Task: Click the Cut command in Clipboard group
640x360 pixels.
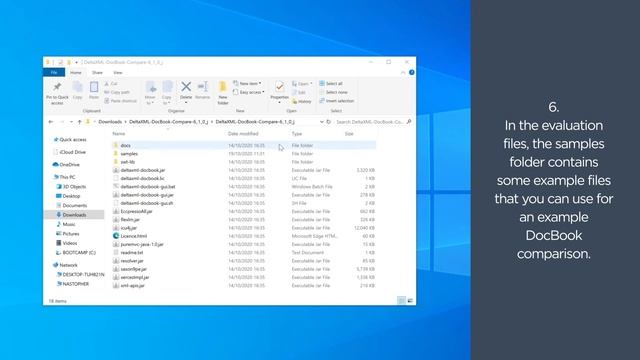Action: [x=111, y=84]
